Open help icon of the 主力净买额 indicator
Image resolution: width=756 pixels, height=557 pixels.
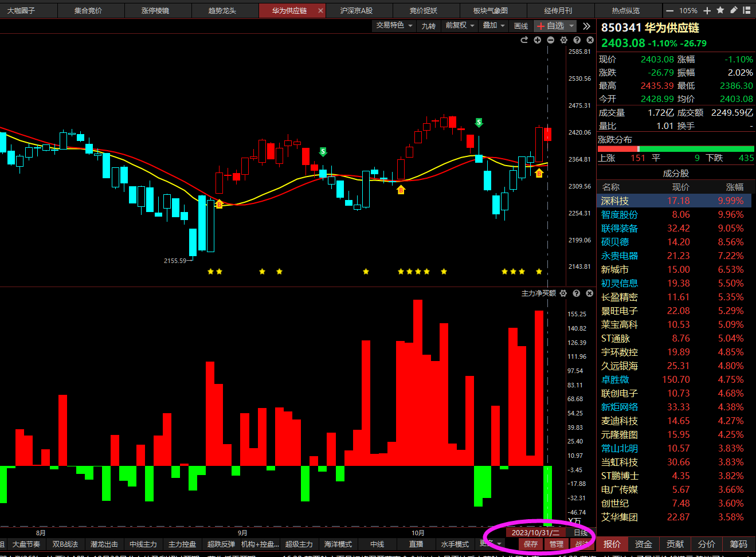tap(576, 293)
